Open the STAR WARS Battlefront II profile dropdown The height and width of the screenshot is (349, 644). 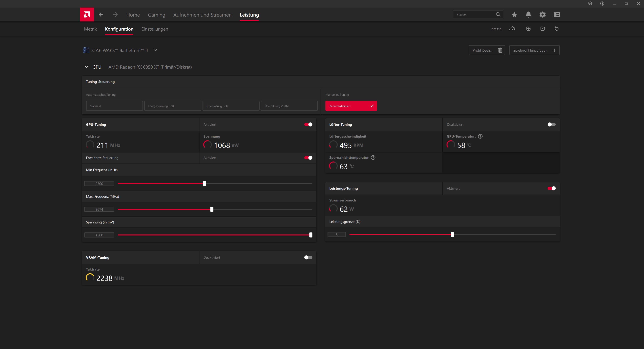(155, 50)
